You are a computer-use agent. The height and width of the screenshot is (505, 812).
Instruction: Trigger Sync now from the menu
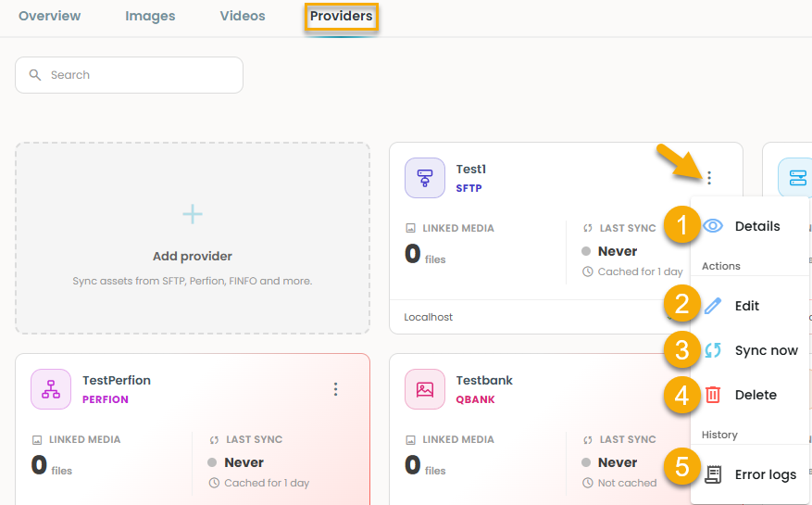(x=750, y=350)
